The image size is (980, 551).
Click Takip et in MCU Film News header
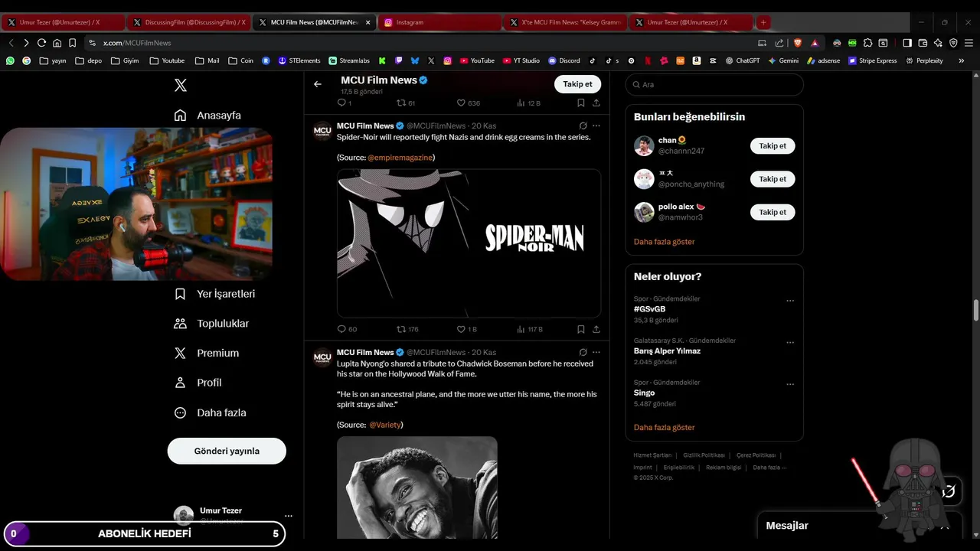pyautogui.click(x=577, y=84)
